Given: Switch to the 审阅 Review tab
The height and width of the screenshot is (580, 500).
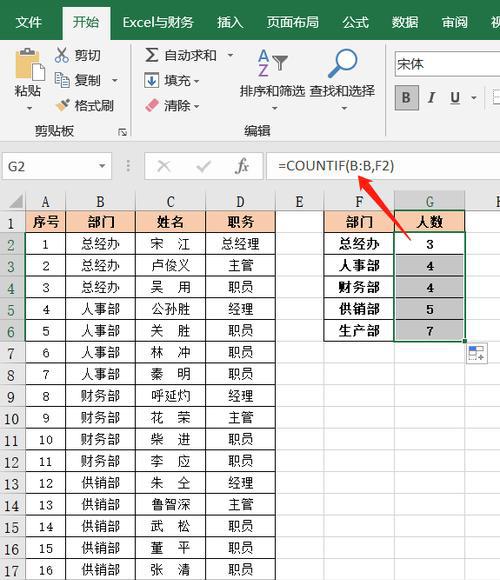Looking at the screenshot, I should 455,23.
